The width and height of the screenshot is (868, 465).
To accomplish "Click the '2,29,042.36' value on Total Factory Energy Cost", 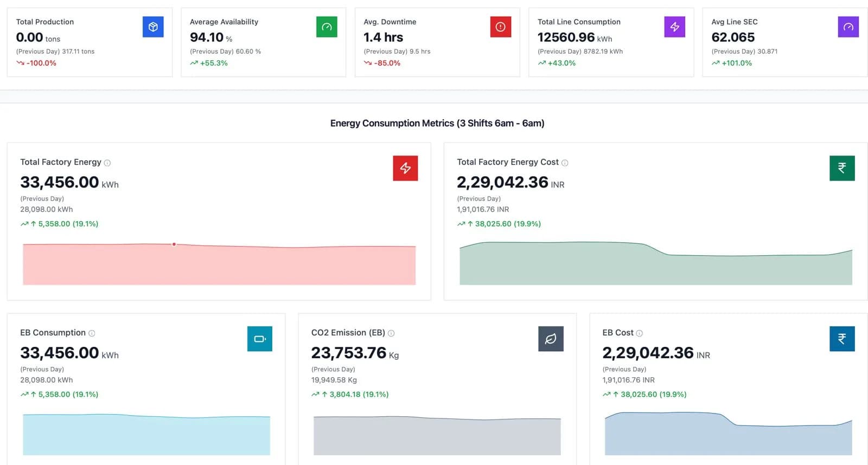I will tap(502, 182).
